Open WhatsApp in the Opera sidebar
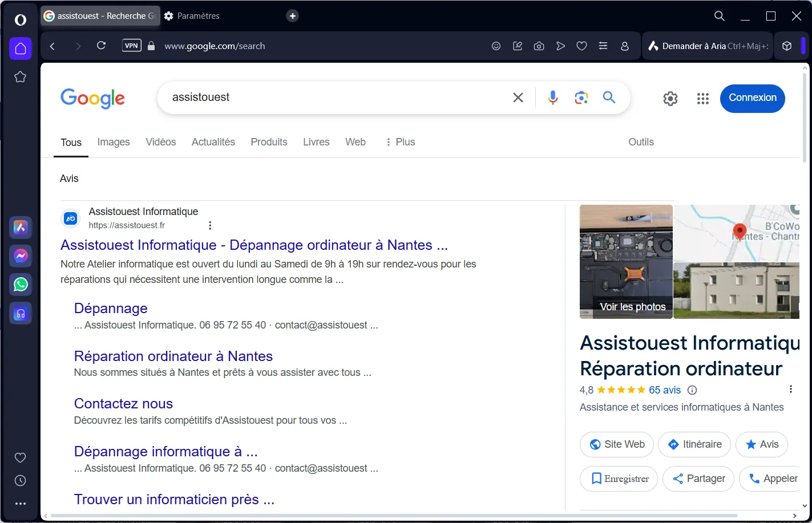 (x=21, y=285)
